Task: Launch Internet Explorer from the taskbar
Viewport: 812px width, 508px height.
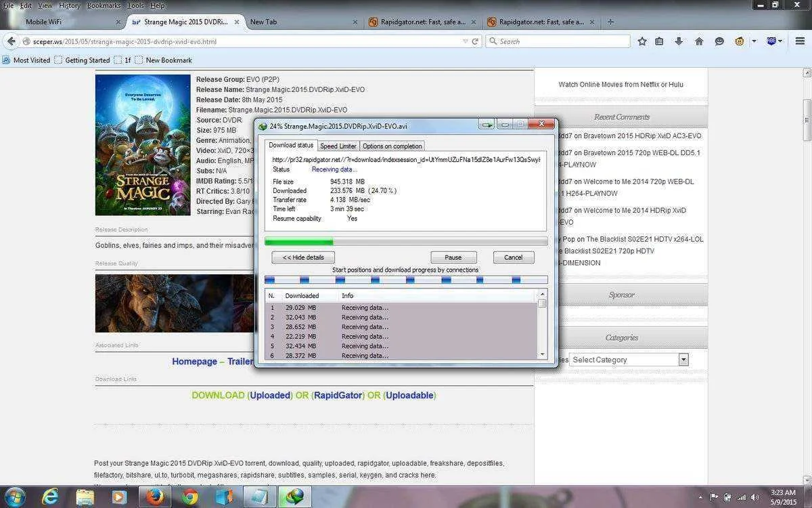Action: tap(50, 497)
